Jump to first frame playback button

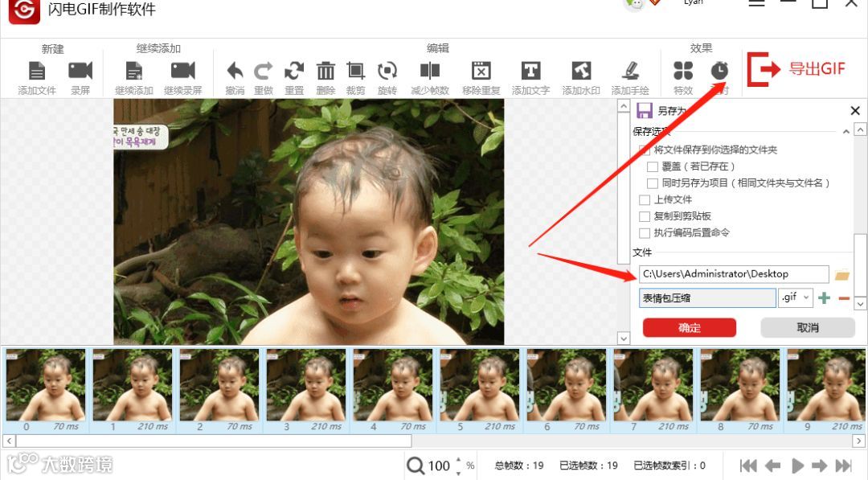[748, 466]
